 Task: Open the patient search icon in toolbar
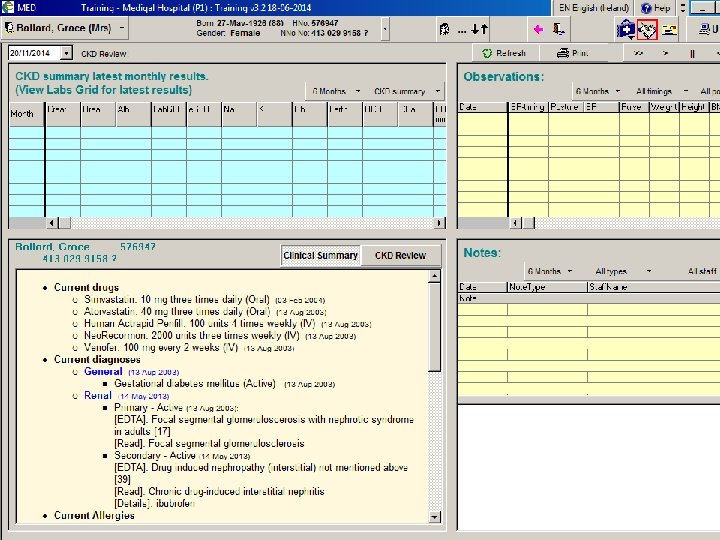click(x=444, y=29)
